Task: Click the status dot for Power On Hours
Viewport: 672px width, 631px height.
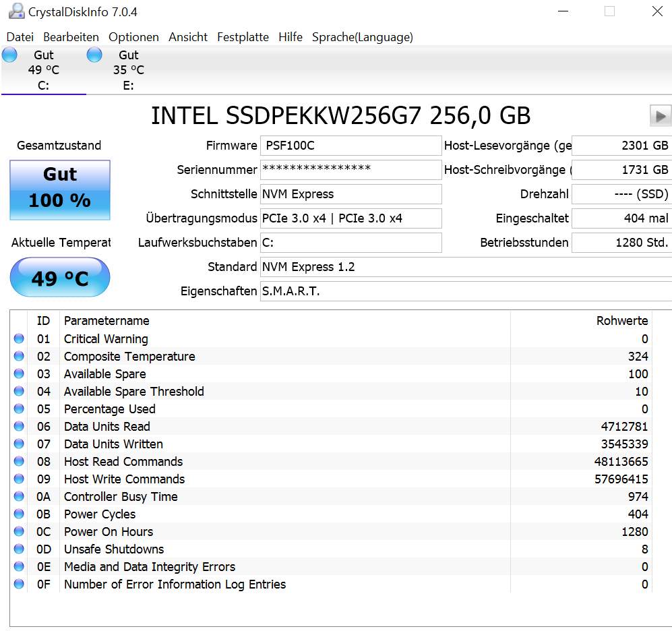Action: tap(19, 532)
